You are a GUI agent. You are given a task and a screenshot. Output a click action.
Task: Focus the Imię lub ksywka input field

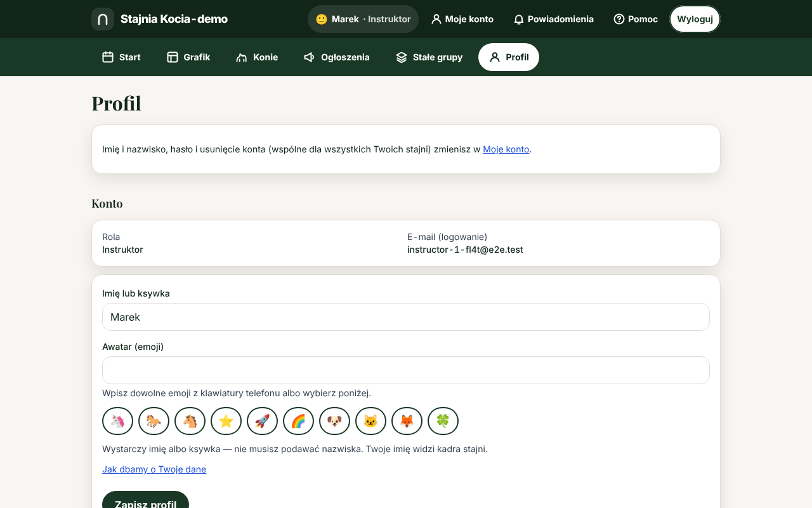pyautogui.click(x=406, y=317)
